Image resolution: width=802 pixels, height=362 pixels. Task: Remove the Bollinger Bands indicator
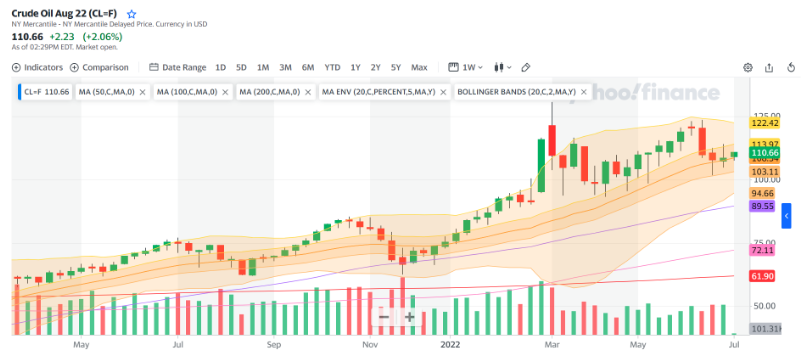click(x=584, y=92)
